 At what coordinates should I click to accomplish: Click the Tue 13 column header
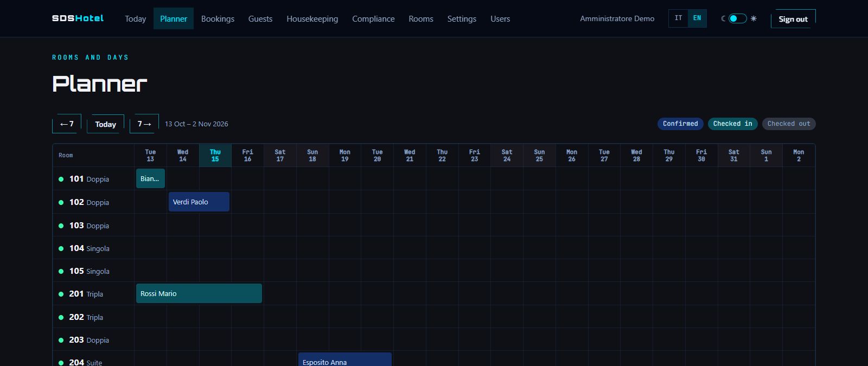coord(150,156)
